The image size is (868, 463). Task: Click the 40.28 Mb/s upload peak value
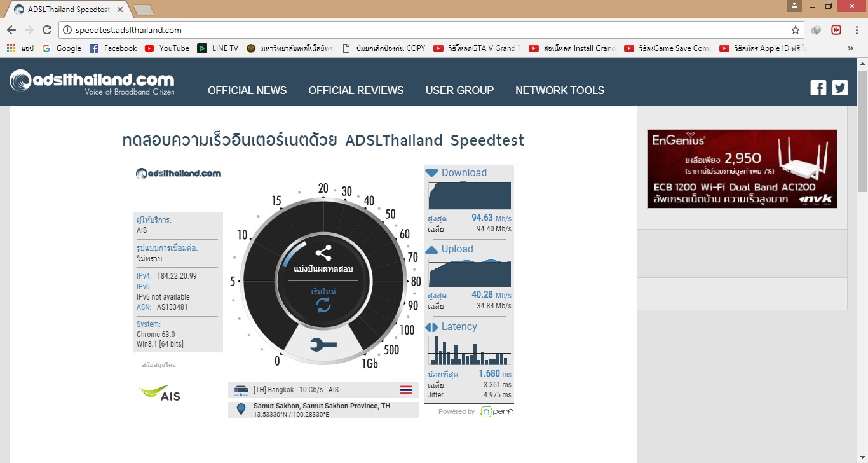[x=491, y=295]
